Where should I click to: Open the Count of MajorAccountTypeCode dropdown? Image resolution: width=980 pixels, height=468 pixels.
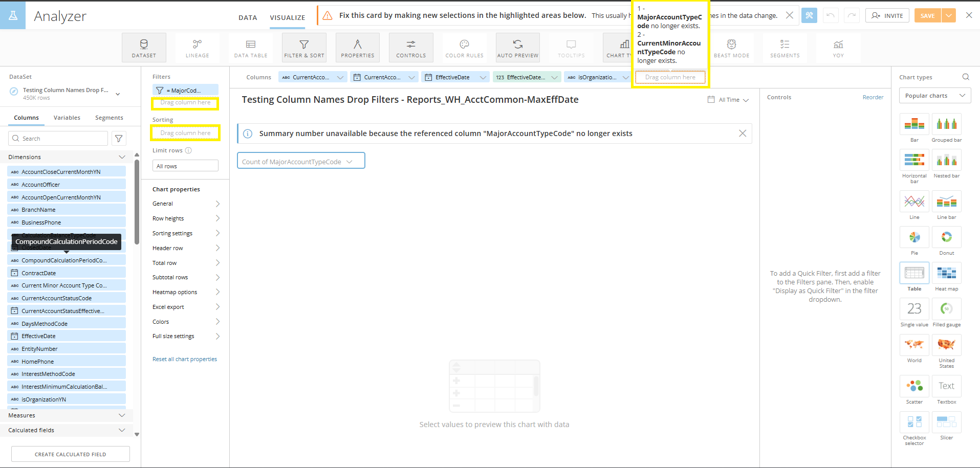[301, 161]
